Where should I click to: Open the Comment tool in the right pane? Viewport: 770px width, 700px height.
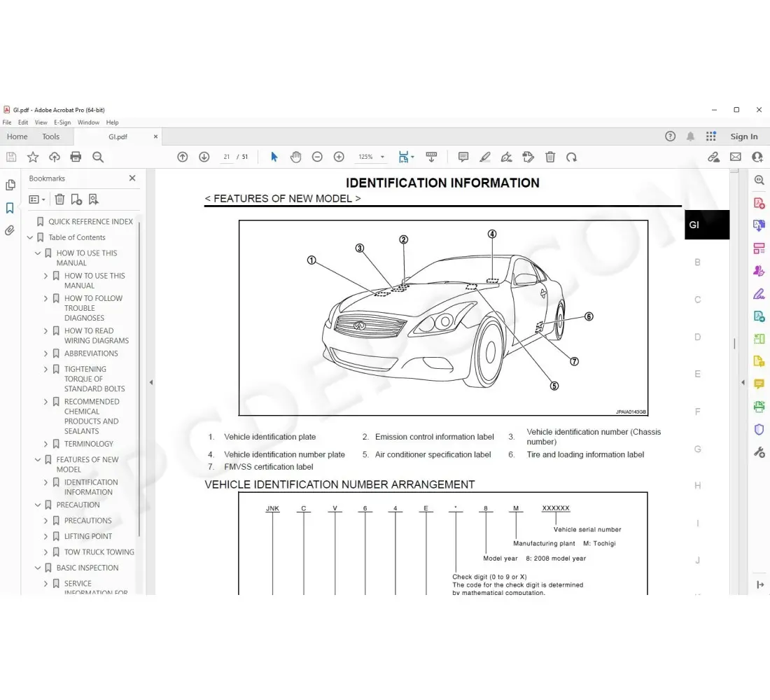coord(759,384)
